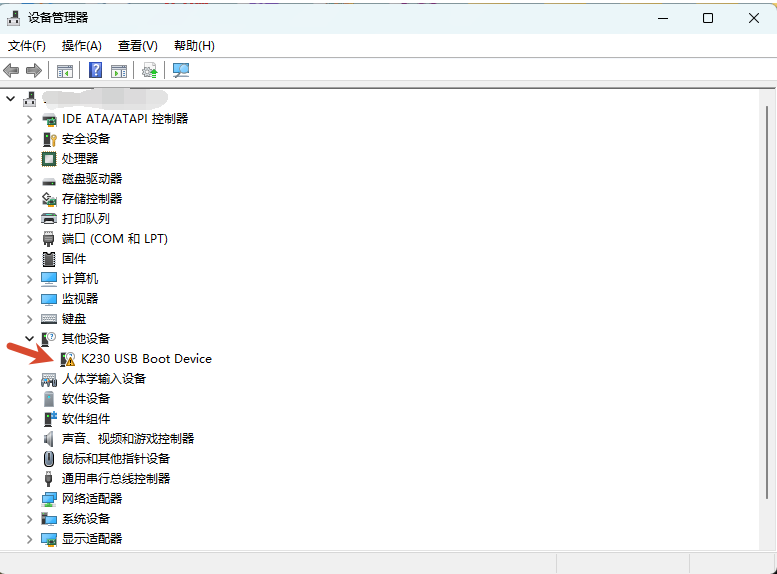Click the 存储控制器 icon
The height and width of the screenshot is (574, 777).
[x=49, y=199]
